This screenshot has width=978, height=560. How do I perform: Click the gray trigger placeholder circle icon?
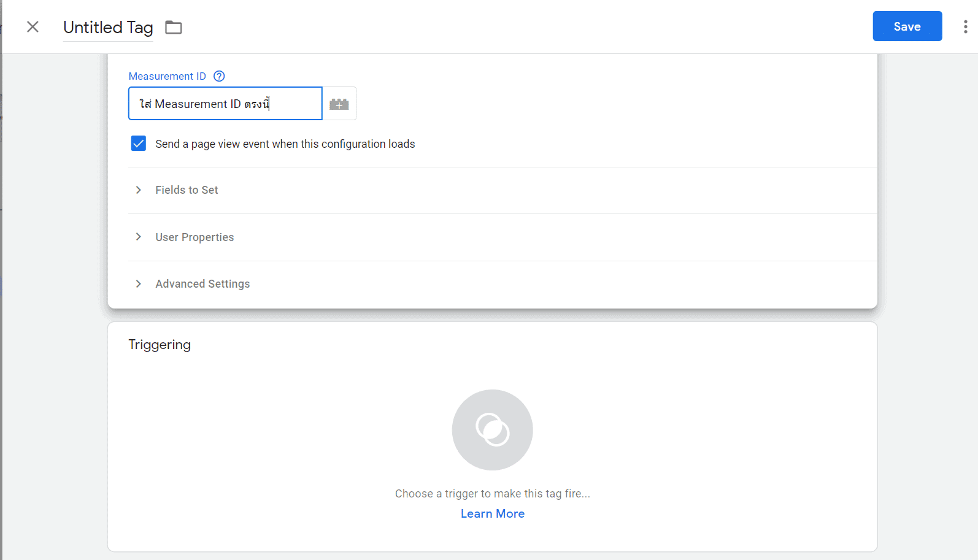tap(492, 430)
